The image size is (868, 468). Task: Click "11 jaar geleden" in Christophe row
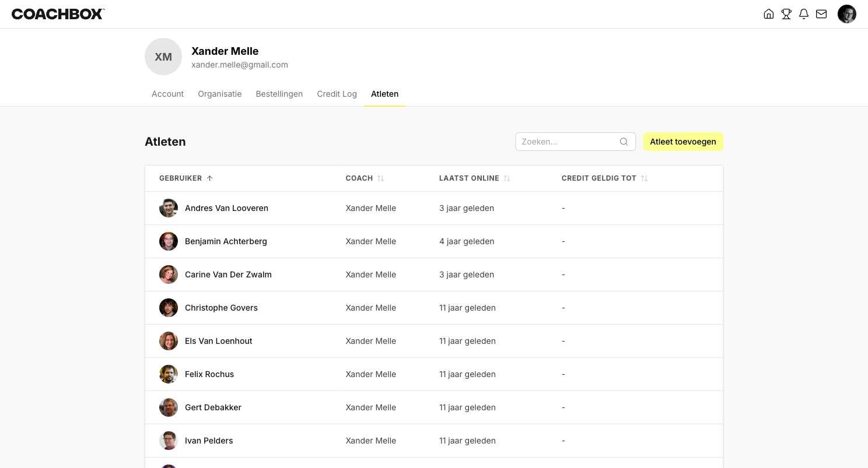coord(468,308)
